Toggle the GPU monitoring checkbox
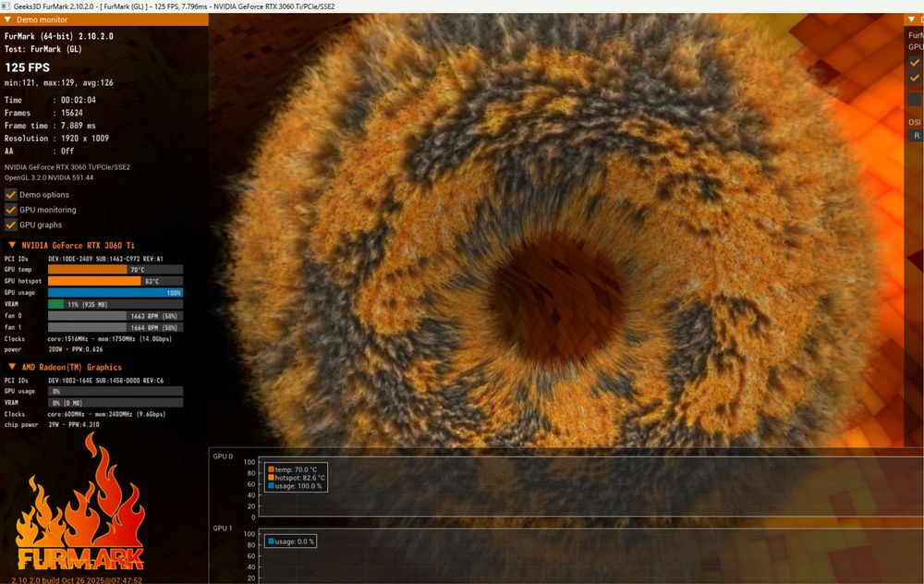 (x=10, y=209)
